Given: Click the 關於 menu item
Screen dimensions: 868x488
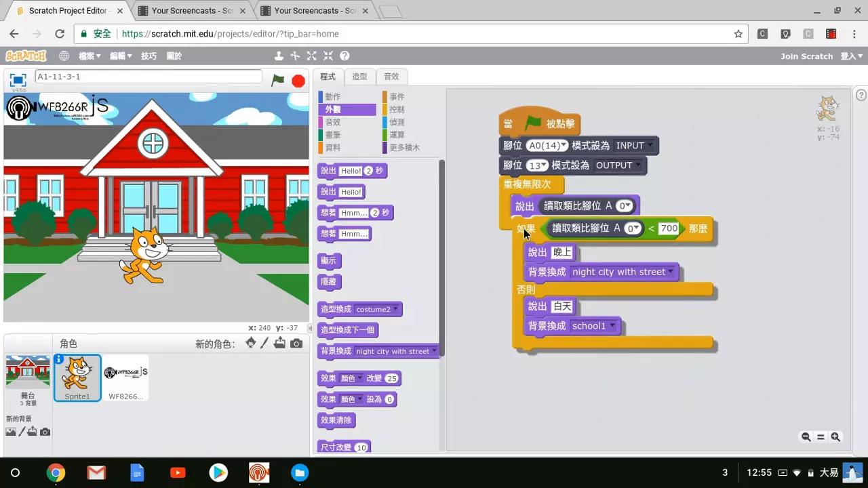Looking at the screenshot, I should (x=174, y=56).
